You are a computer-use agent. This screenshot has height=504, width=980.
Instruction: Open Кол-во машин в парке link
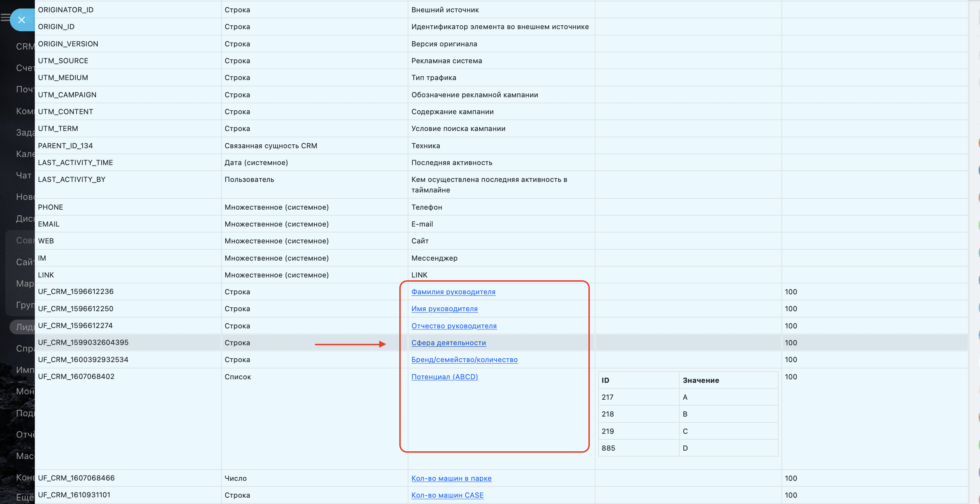tap(451, 478)
